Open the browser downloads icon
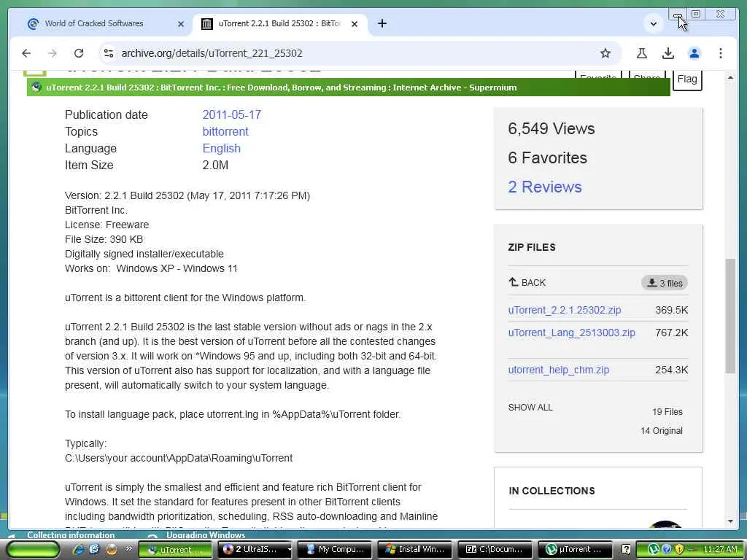747x560 pixels. (668, 53)
